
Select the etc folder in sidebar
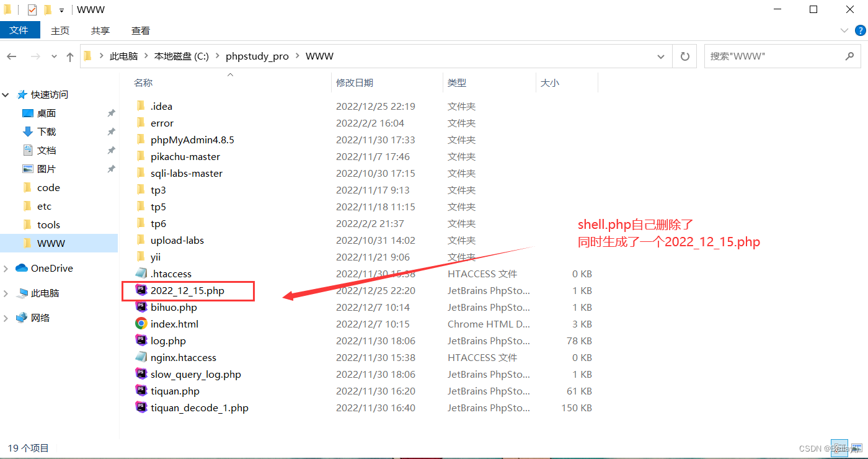(44, 206)
